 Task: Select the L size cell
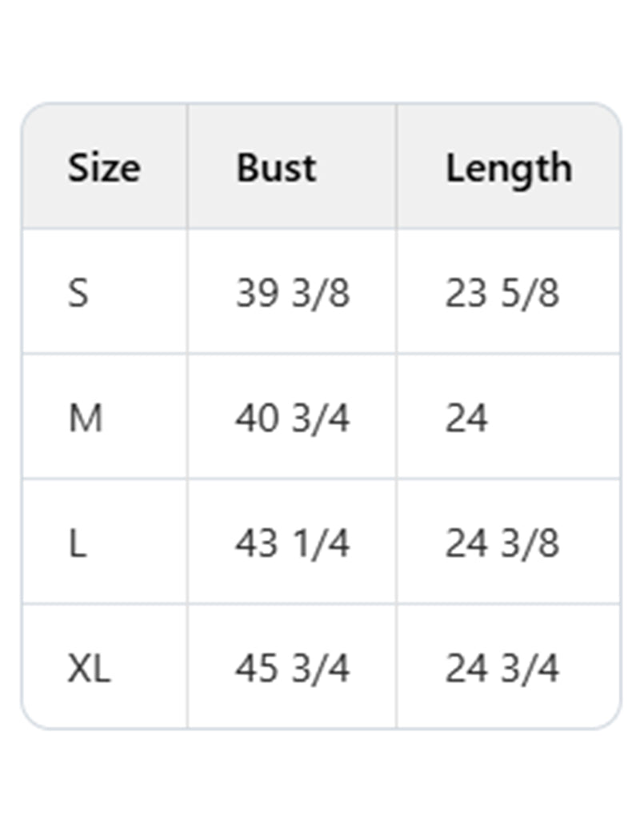tap(78, 543)
